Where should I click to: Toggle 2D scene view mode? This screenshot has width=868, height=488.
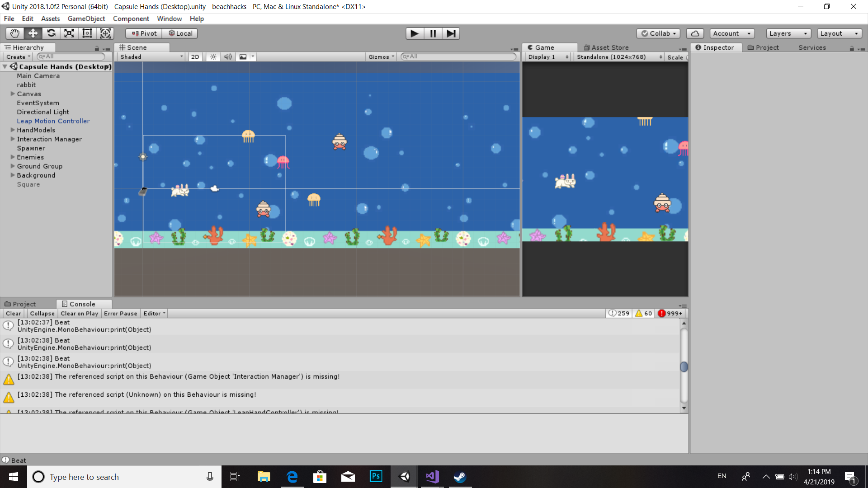(x=195, y=57)
